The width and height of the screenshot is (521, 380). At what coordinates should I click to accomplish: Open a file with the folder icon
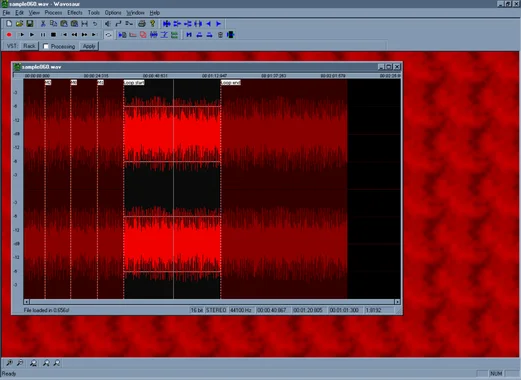tap(19, 24)
